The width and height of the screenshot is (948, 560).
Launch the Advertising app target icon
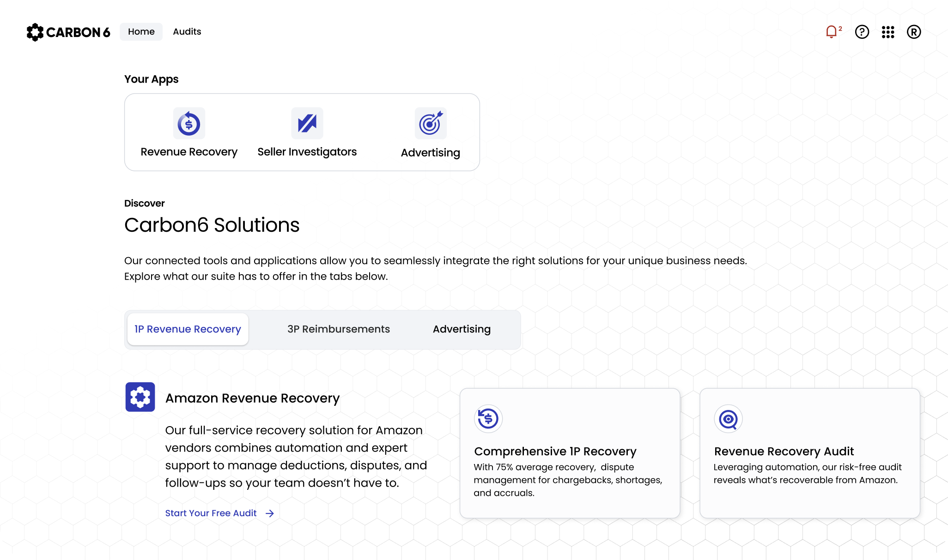[431, 123]
